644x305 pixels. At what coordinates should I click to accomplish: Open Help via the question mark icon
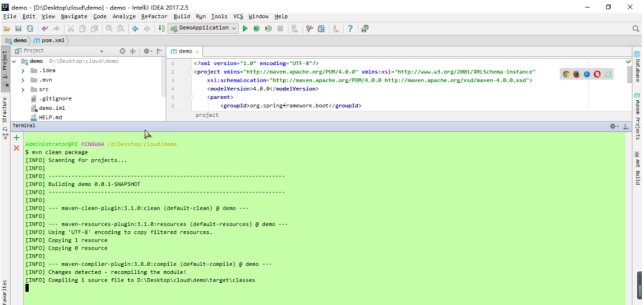click(x=350, y=29)
